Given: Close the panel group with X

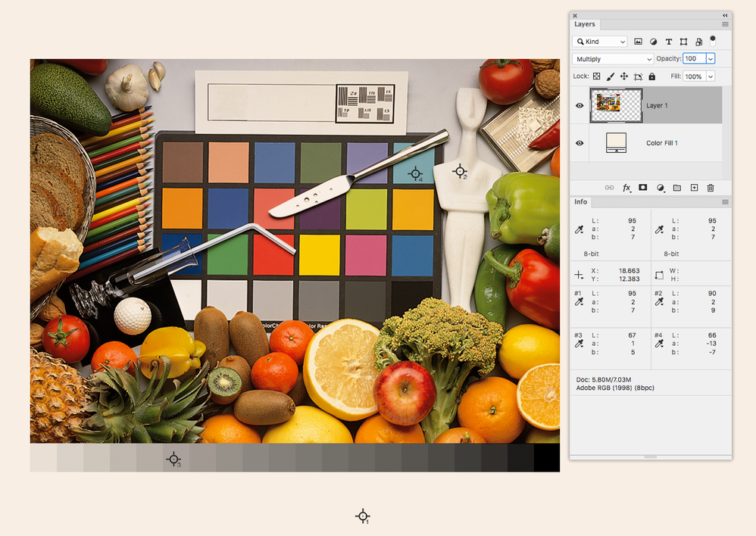Looking at the screenshot, I should (x=575, y=15).
